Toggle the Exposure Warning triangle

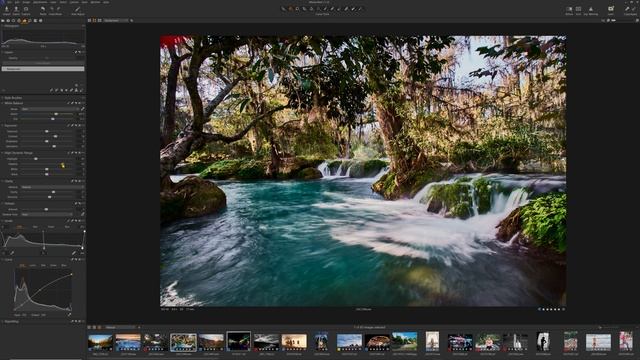[x=591, y=9]
